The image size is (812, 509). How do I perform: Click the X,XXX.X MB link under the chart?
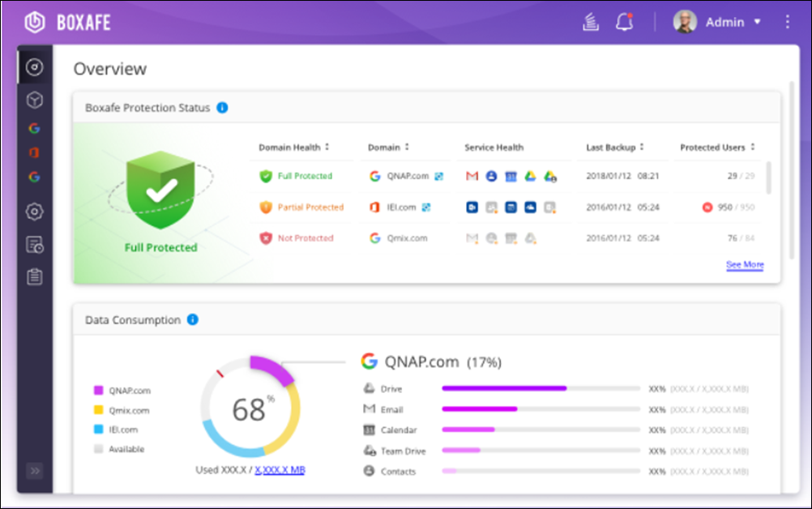[280, 469]
